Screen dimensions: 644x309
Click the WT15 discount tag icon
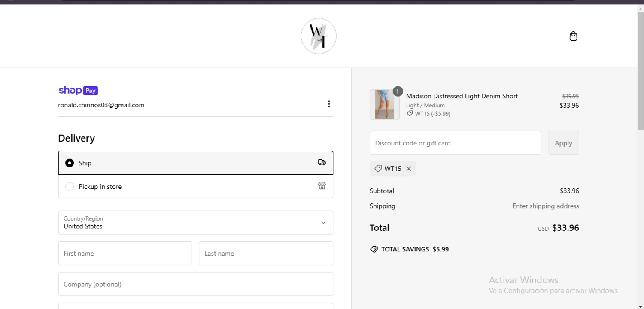[378, 169]
